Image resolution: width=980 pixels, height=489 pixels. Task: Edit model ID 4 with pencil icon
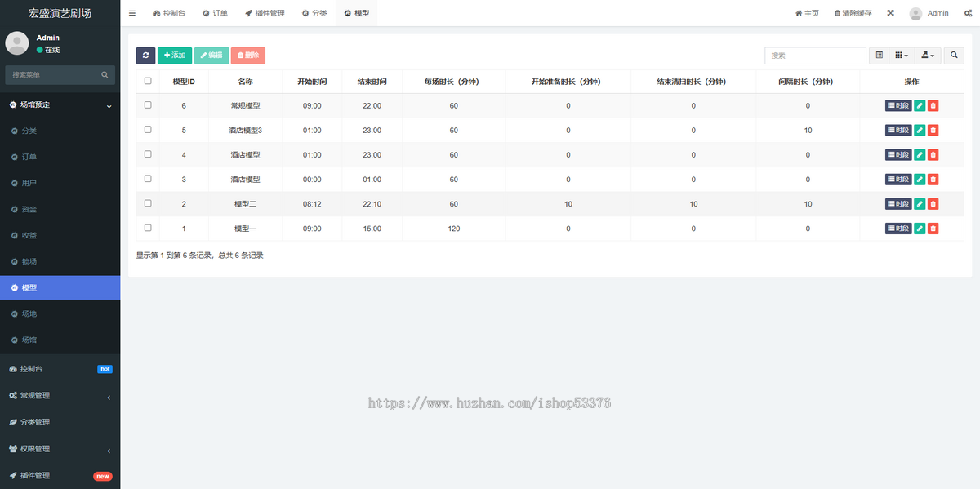[x=920, y=155]
